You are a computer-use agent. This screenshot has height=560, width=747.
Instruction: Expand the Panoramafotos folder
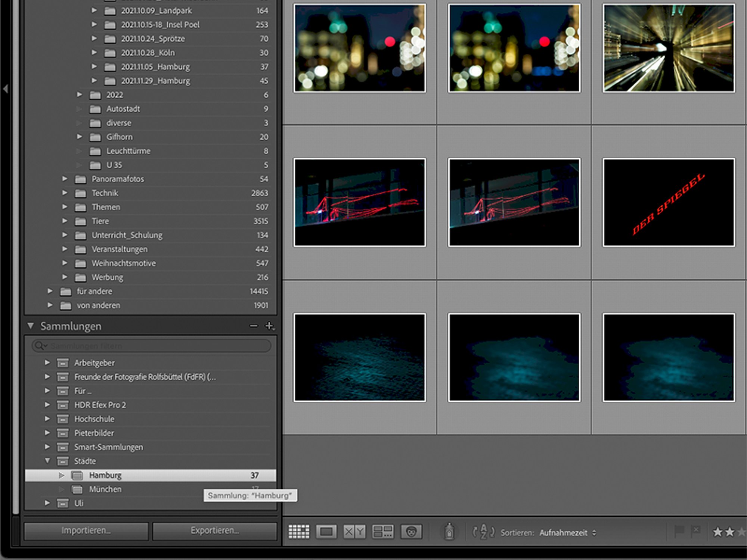65,179
